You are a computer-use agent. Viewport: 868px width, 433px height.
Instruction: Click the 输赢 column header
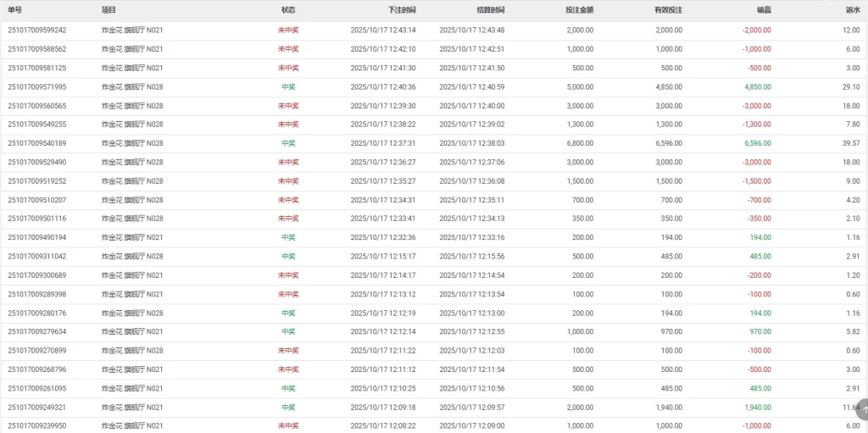click(763, 9)
